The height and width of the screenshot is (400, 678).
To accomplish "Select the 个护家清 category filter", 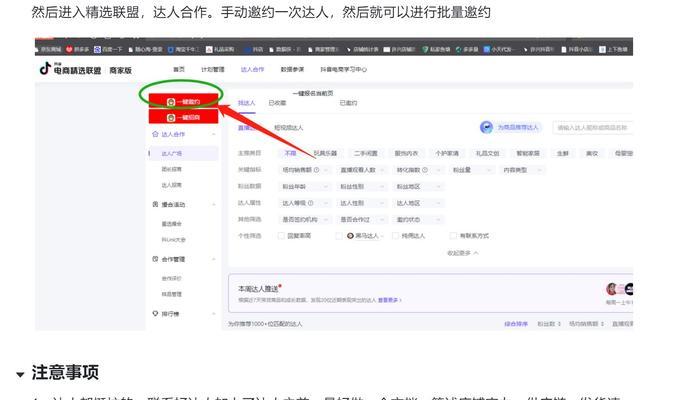I will 447,153.
